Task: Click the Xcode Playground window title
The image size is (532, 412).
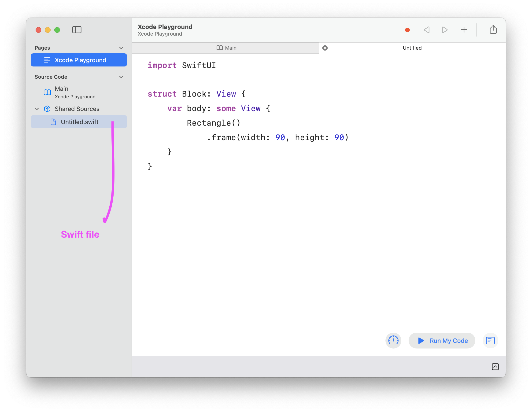Action: (165, 27)
